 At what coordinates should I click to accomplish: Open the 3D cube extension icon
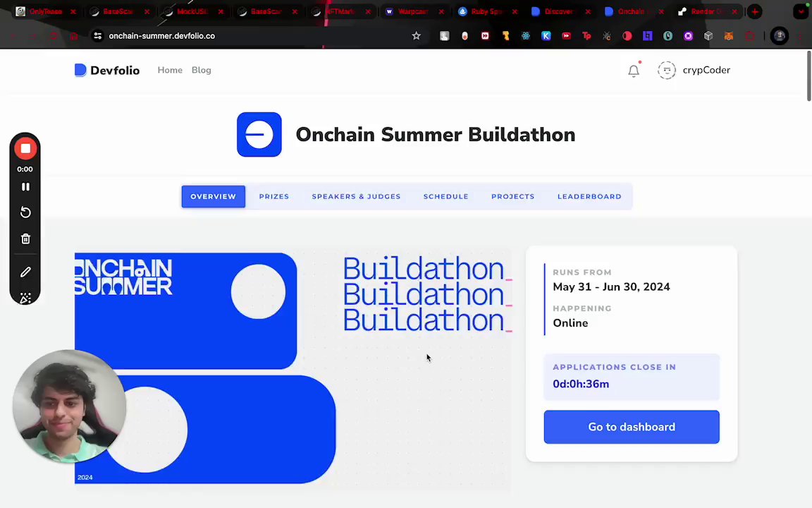708,36
